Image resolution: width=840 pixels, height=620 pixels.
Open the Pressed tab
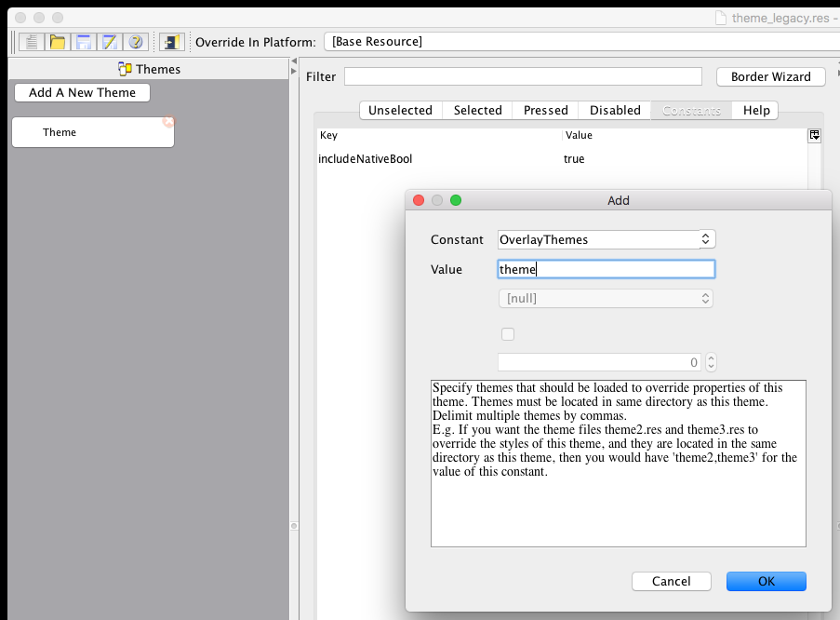point(544,110)
